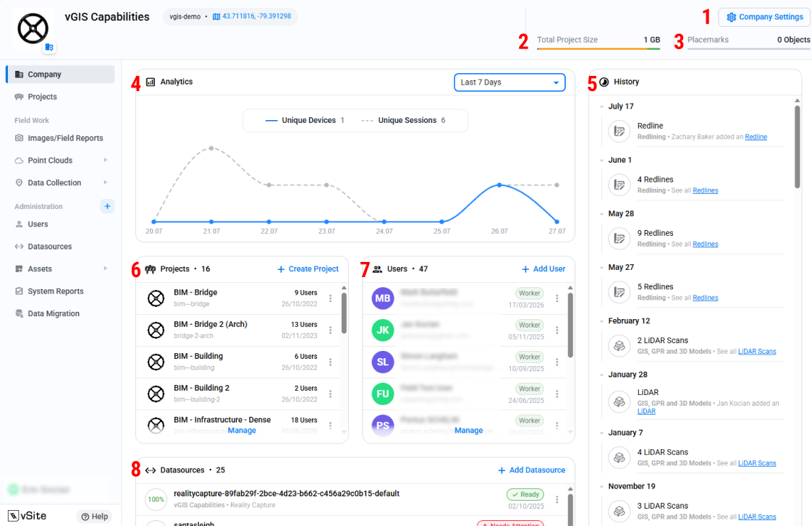The height and width of the screenshot is (526, 812).
Task: Click the small badge on company logo
Action: point(49,47)
